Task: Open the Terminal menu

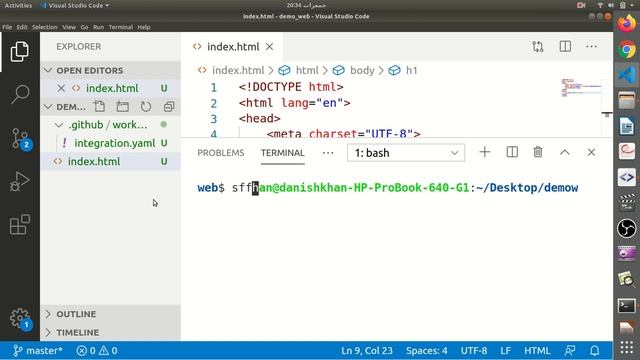Action: pos(121,27)
